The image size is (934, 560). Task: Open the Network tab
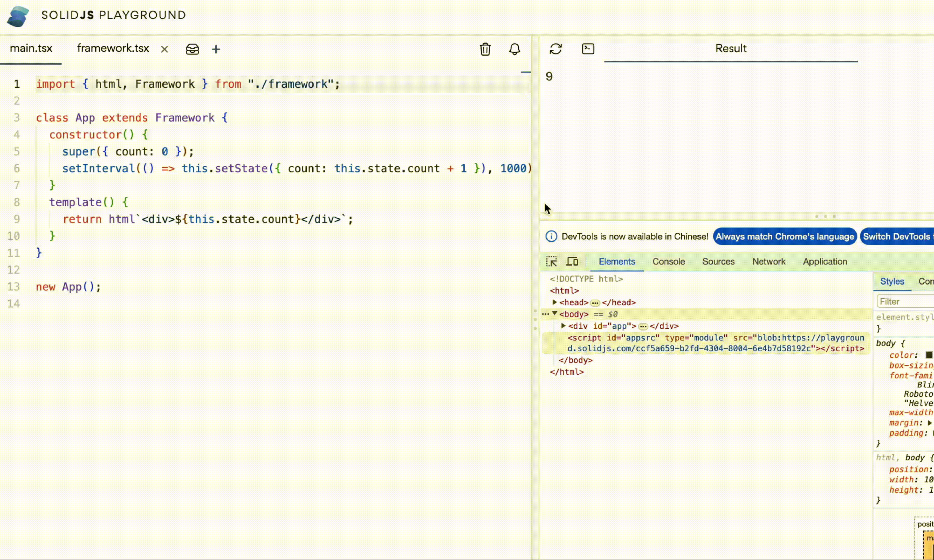pos(768,262)
